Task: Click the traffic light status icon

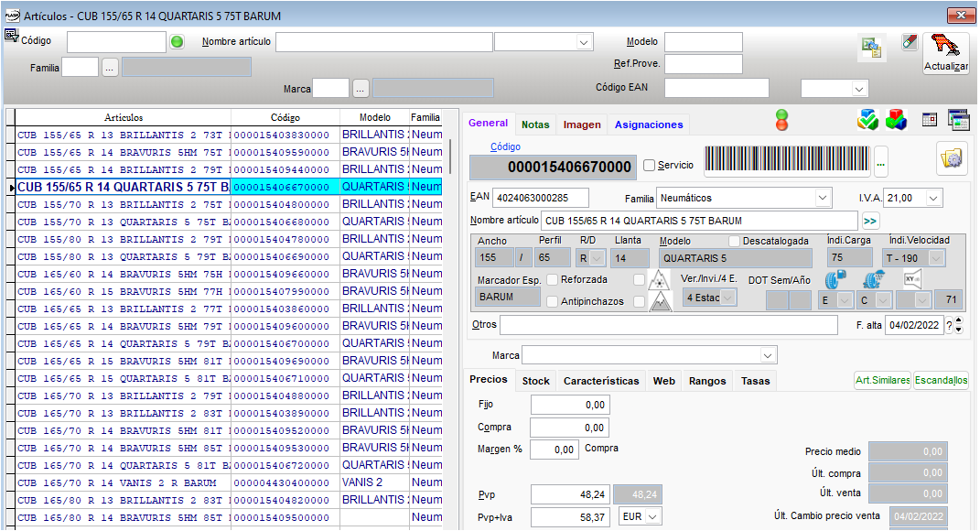Action: point(781,120)
